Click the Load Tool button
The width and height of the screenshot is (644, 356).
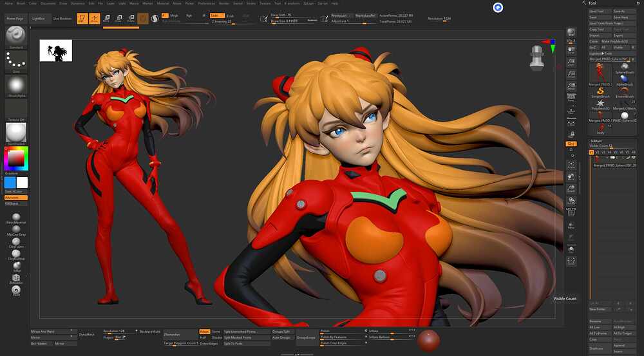[x=600, y=12]
